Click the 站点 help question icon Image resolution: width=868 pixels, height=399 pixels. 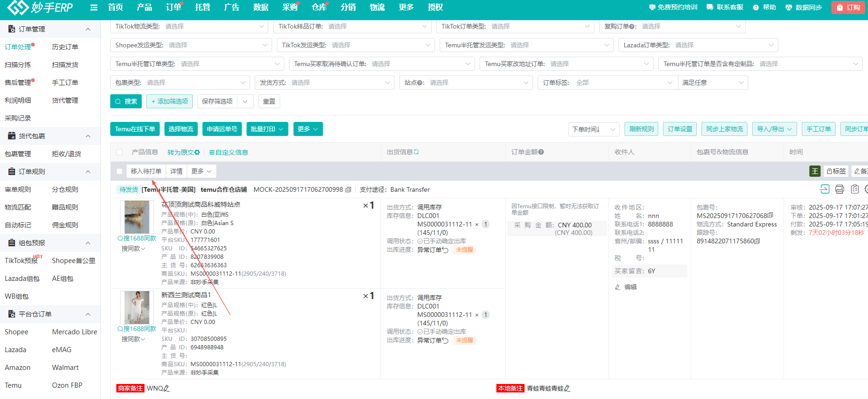point(420,83)
